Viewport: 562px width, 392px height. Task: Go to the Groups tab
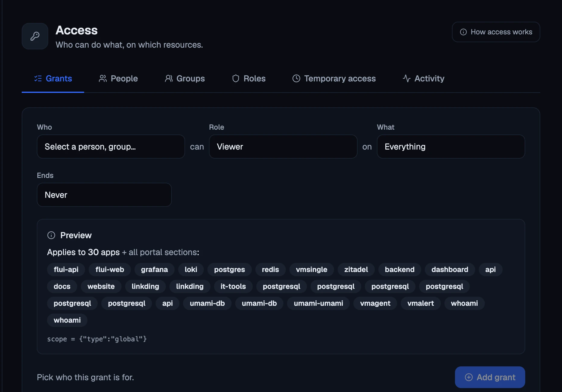[185, 78]
